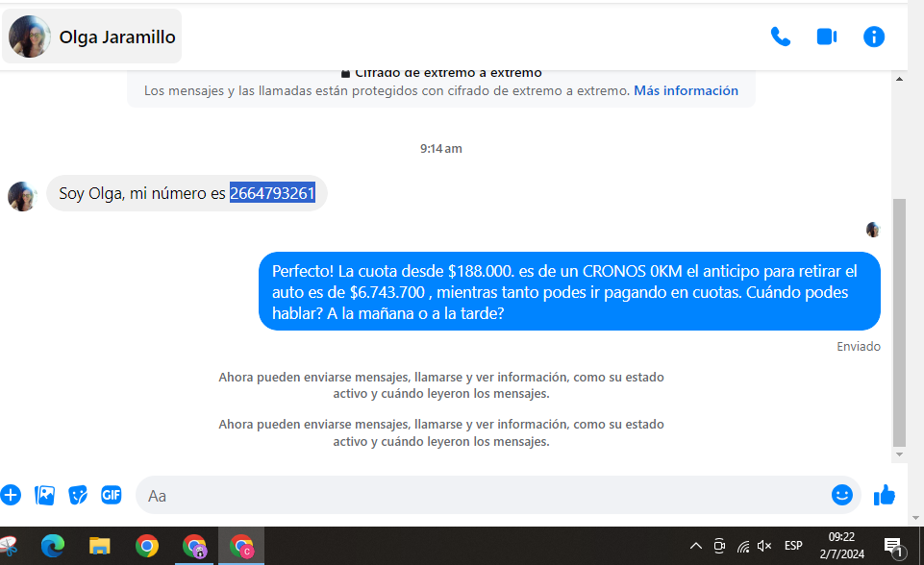The width and height of the screenshot is (924, 565).
Task: Show hidden system tray icons chevron
Action: (x=696, y=546)
